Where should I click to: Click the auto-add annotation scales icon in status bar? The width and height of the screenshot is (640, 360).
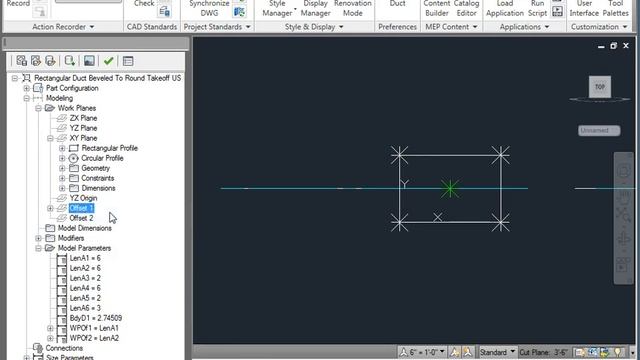tap(467, 352)
